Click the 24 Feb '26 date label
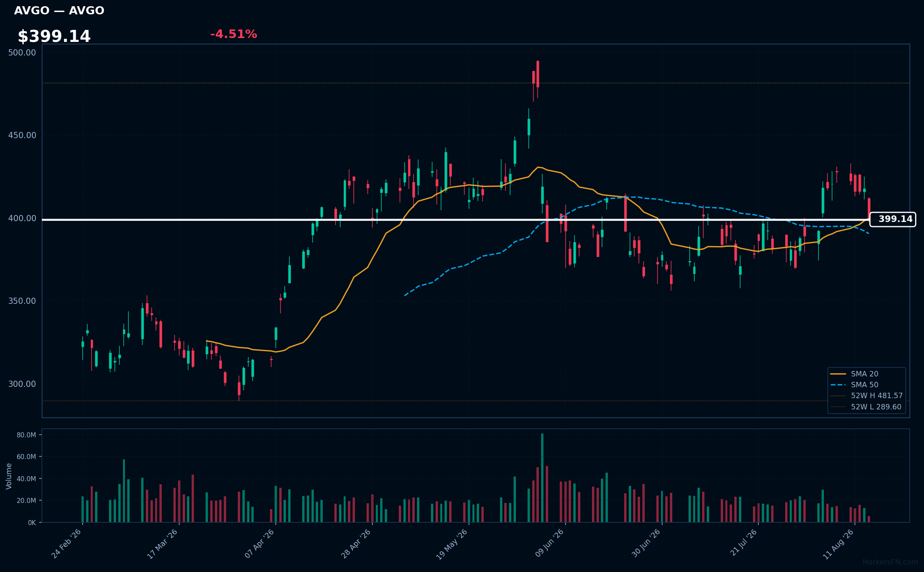924x572 pixels. (x=66, y=544)
